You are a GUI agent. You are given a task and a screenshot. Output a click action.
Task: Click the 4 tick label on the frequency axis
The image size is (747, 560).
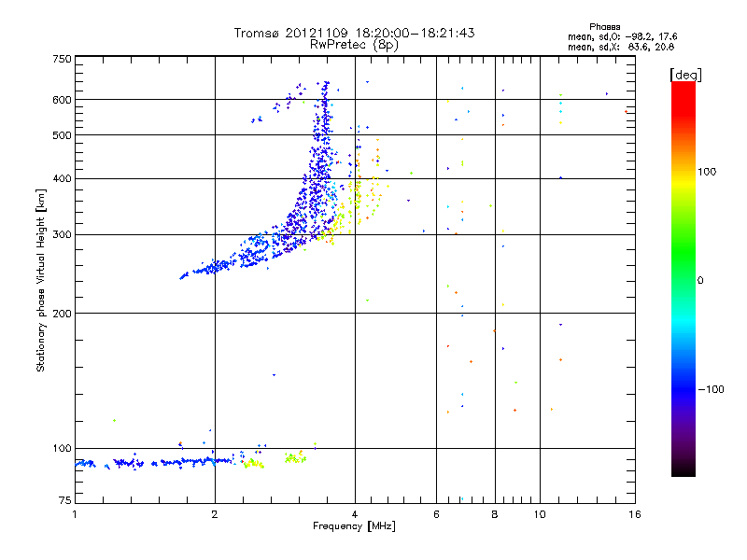[x=355, y=514]
